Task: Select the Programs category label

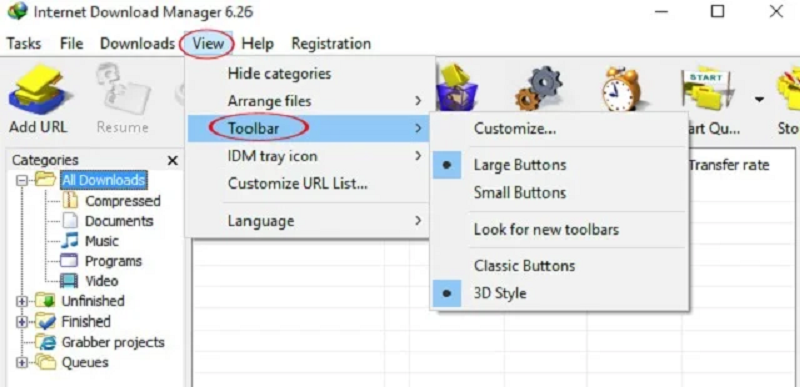Action: pyautogui.click(x=113, y=261)
